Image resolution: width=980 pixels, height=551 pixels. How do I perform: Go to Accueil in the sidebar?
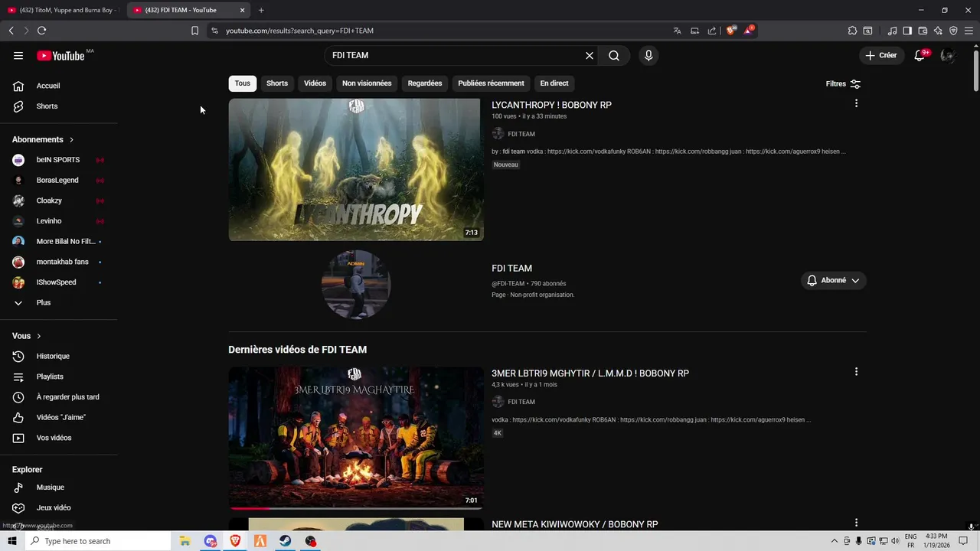(x=59, y=86)
